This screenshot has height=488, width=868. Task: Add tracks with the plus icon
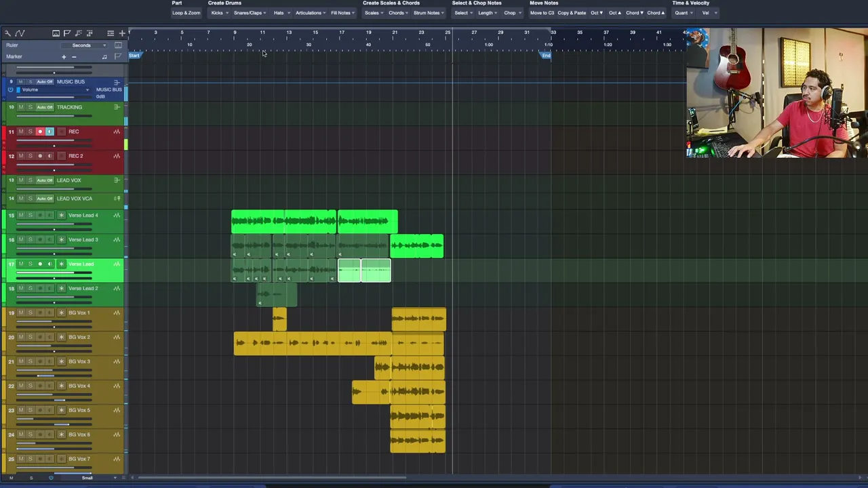(122, 33)
